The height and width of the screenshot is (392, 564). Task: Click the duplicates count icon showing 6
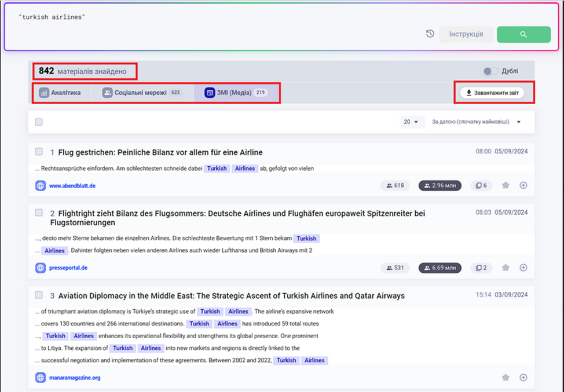point(481,186)
